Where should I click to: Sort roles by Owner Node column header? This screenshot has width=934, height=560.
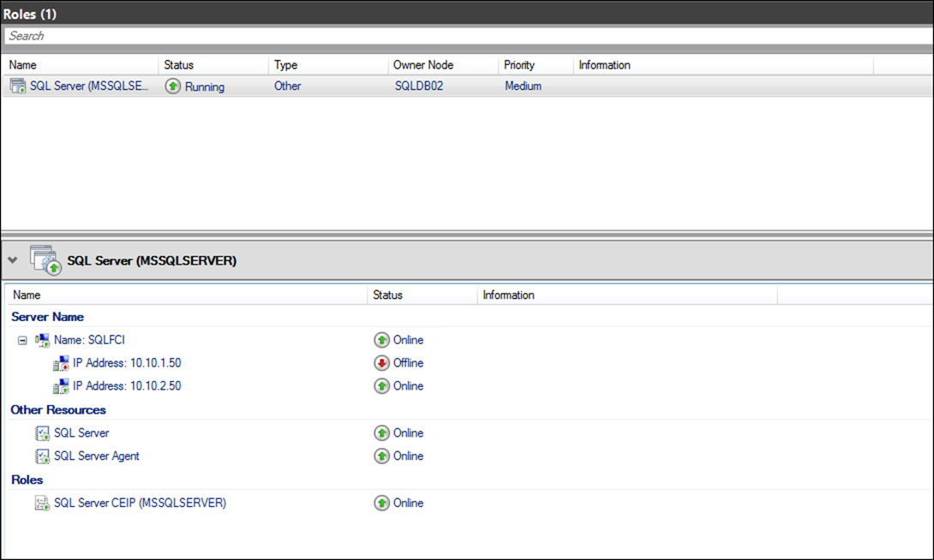coord(443,65)
